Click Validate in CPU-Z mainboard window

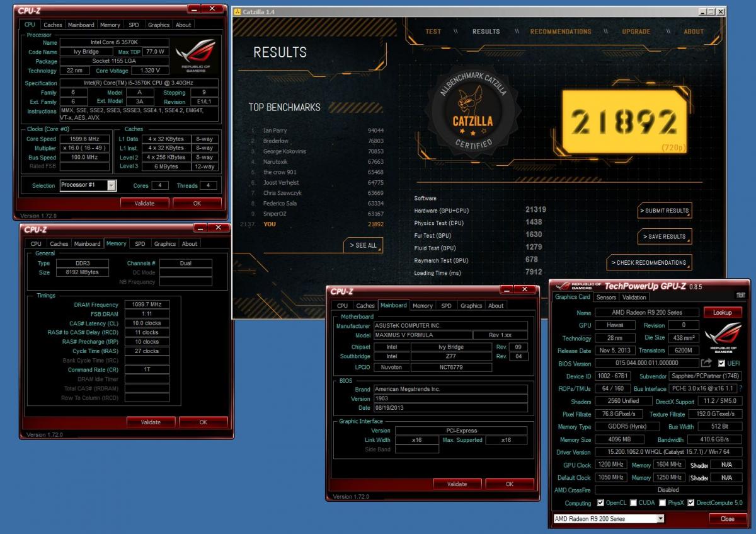click(x=457, y=484)
